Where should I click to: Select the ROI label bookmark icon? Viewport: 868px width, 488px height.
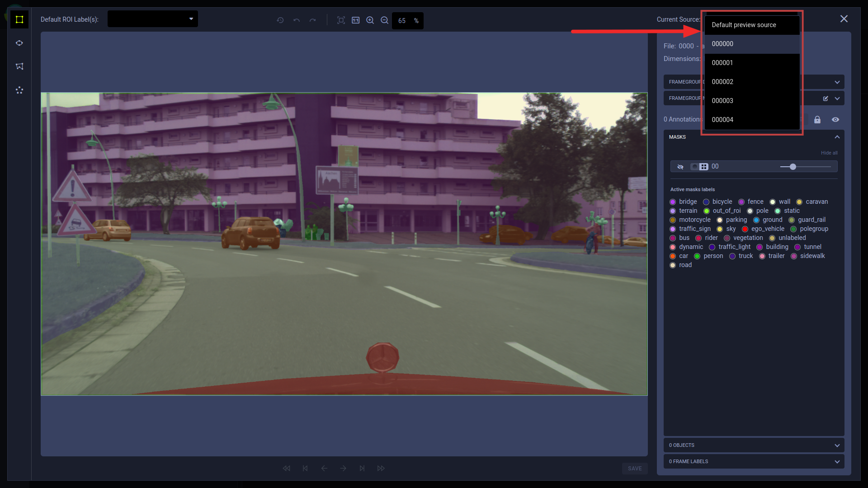[19, 66]
